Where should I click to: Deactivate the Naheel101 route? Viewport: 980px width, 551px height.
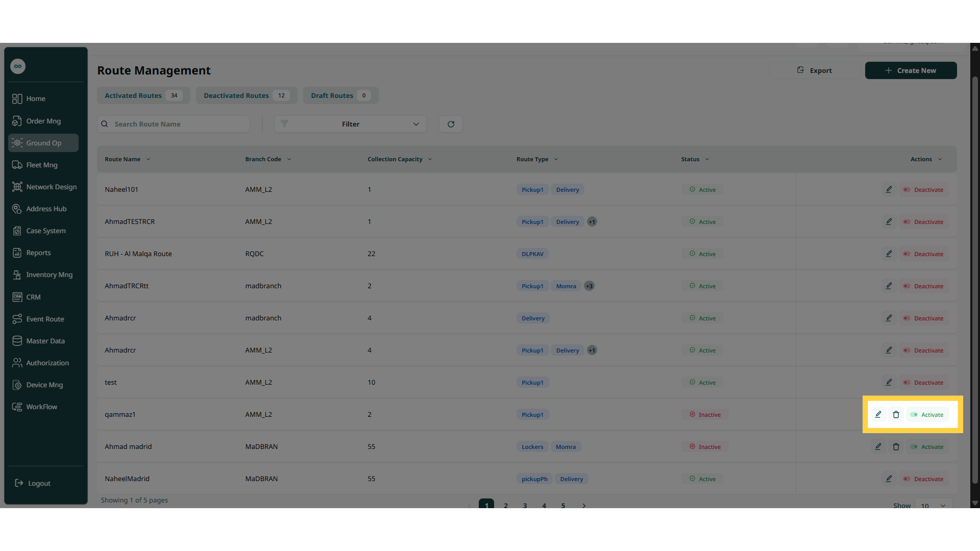tap(924, 189)
